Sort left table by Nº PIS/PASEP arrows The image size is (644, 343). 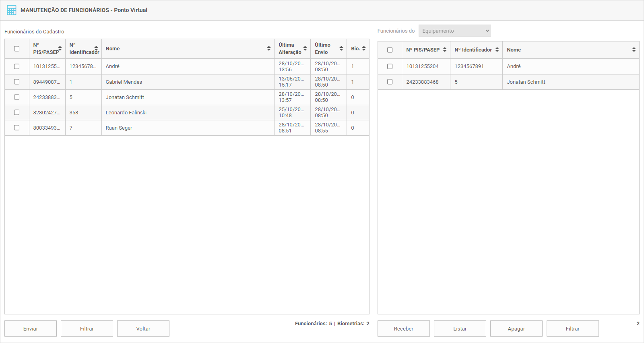[60, 49]
